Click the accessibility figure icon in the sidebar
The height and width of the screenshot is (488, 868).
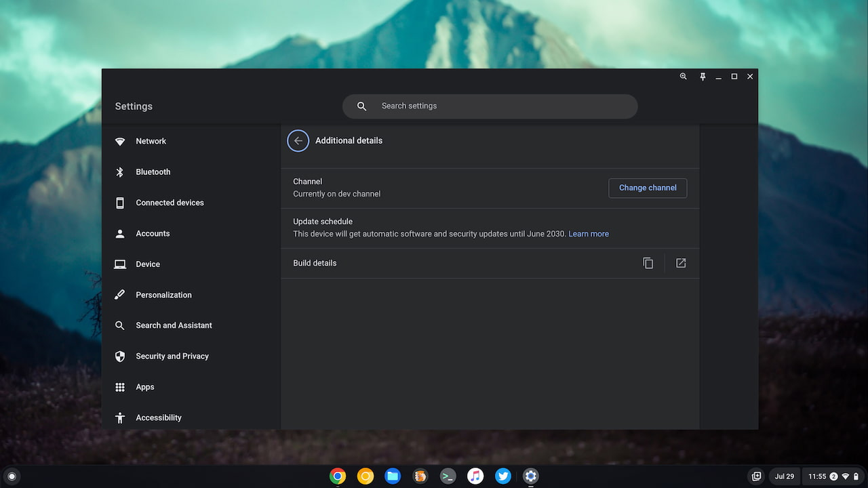click(120, 418)
